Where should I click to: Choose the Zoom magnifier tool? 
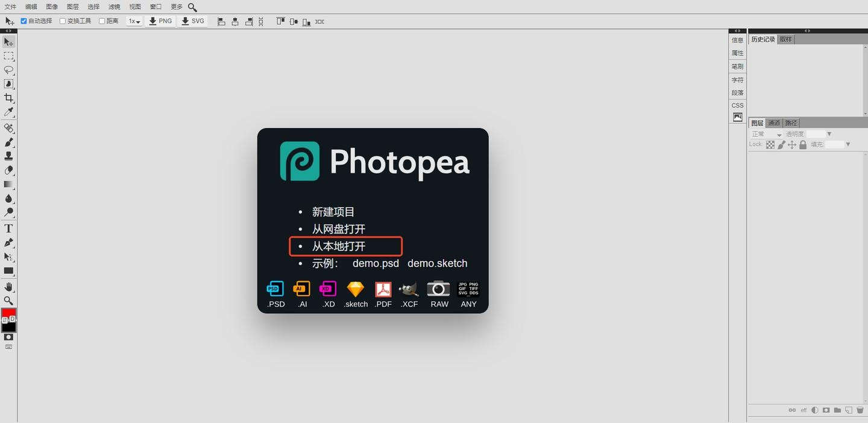click(x=8, y=301)
